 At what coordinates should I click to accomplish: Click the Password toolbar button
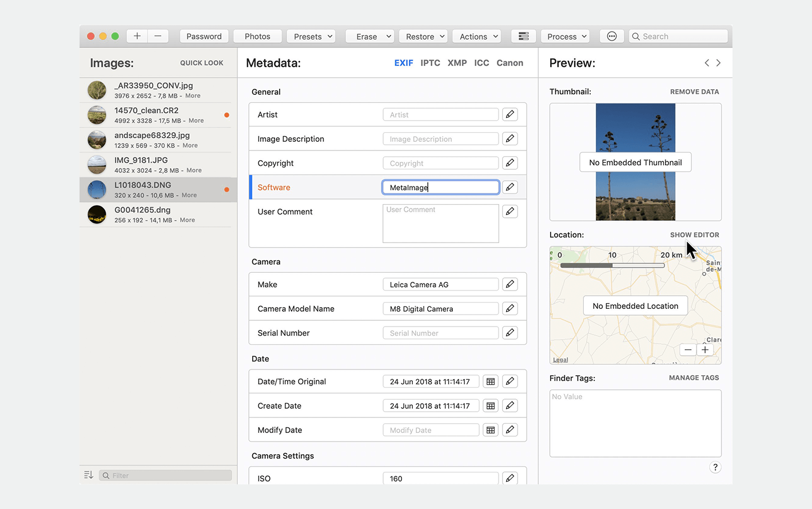point(204,36)
